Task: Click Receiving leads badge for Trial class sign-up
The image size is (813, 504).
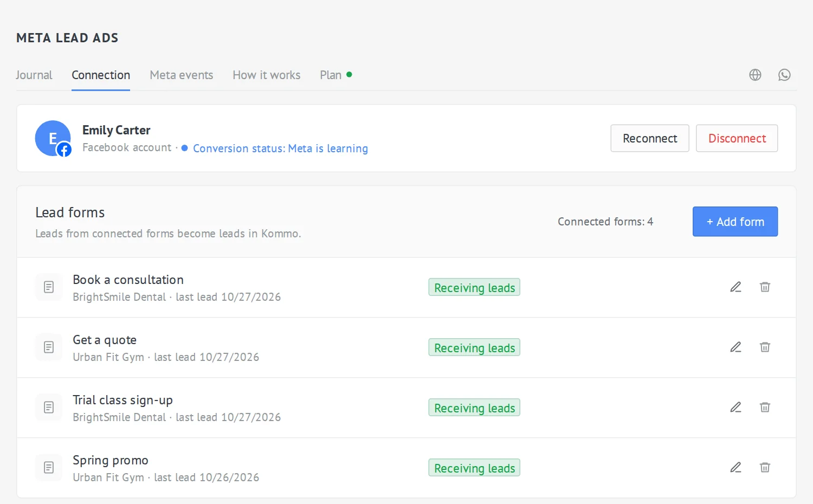Action: 474,408
